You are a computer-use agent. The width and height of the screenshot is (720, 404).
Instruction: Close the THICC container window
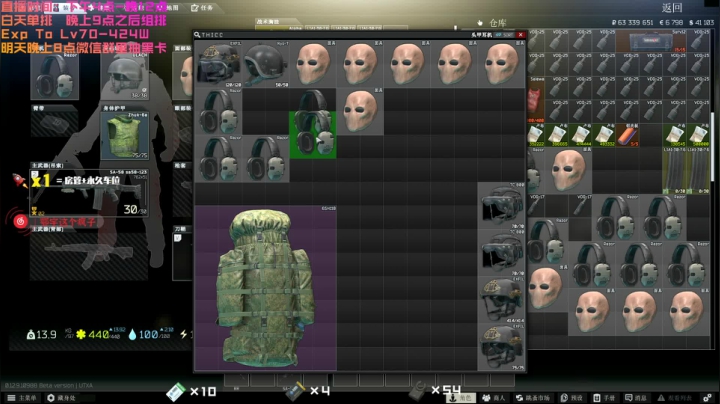coord(520,35)
